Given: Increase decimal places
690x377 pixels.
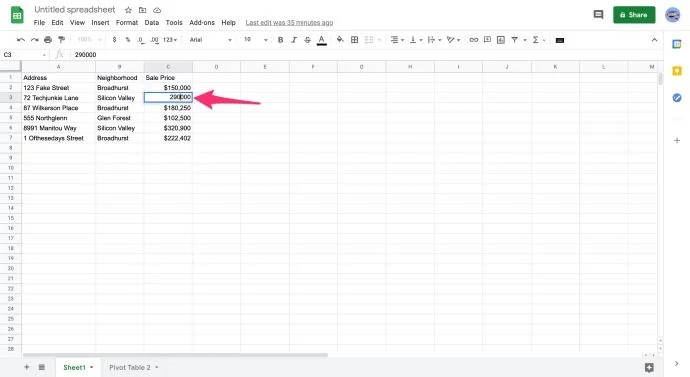Looking at the screenshot, I should (x=154, y=40).
